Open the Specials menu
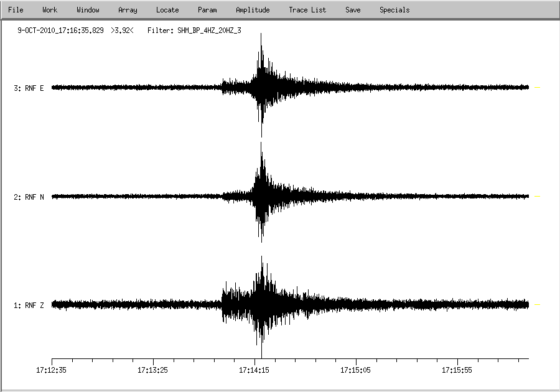 pyautogui.click(x=394, y=10)
